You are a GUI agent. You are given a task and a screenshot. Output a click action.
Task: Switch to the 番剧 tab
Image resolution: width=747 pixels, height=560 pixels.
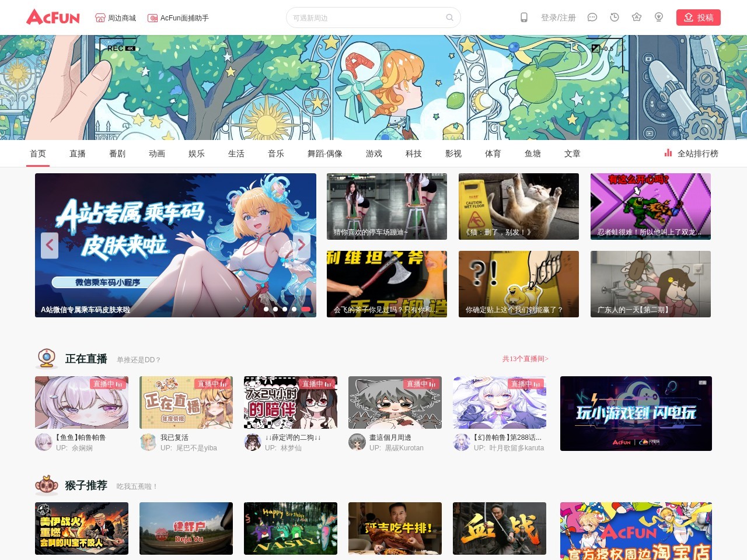[117, 153]
